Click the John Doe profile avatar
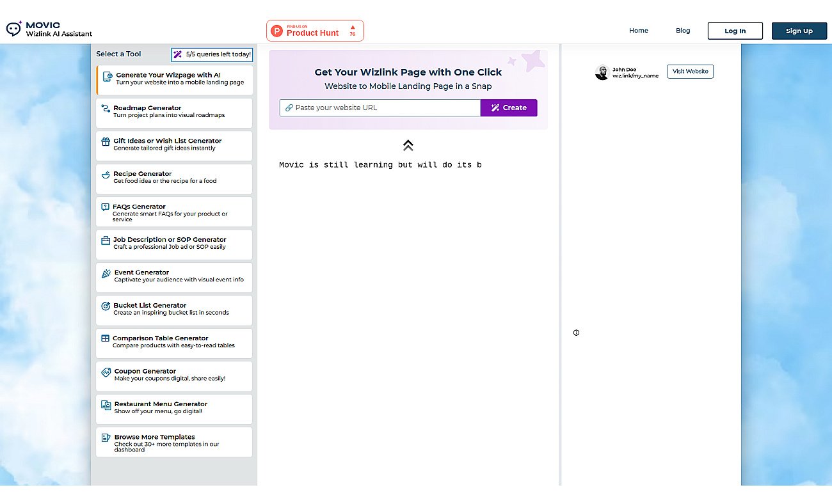 (x=602, y=73)
